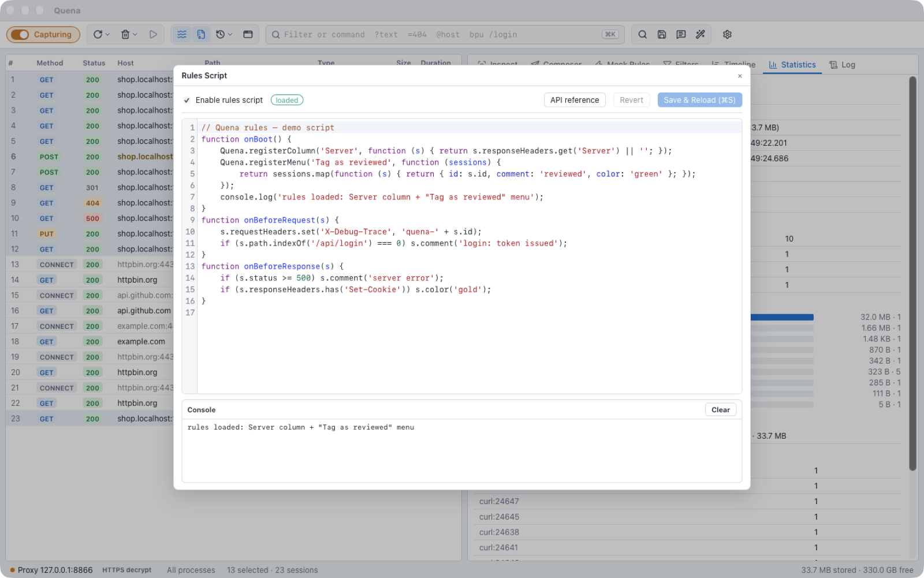The height and width of the screenshot is (578, 924).
Task: Sort sessions by Status column header
Action: pyautogui.click(x=94, y=63)
